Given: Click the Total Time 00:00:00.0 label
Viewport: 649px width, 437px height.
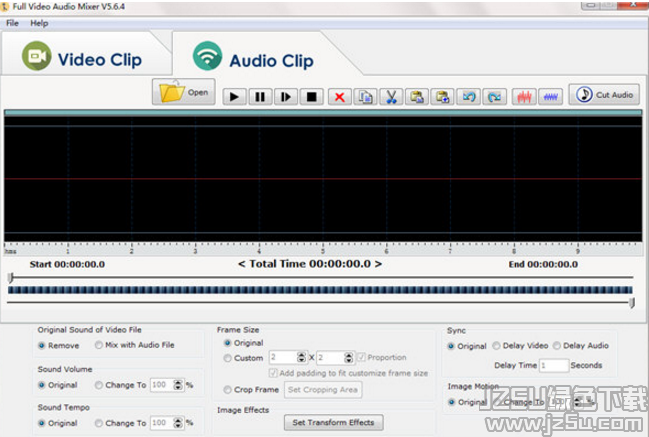Looking at the screenshot, I should point(310,264).
